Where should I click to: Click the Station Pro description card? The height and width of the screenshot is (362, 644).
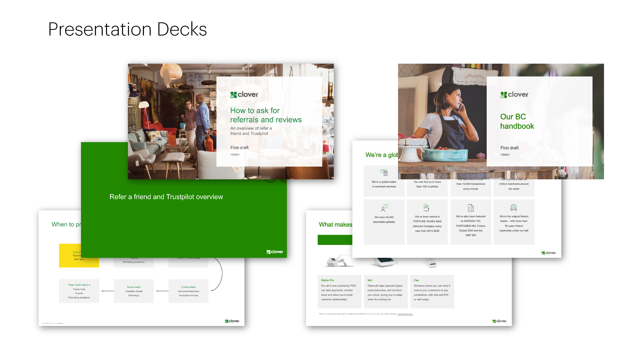(339, 291)
